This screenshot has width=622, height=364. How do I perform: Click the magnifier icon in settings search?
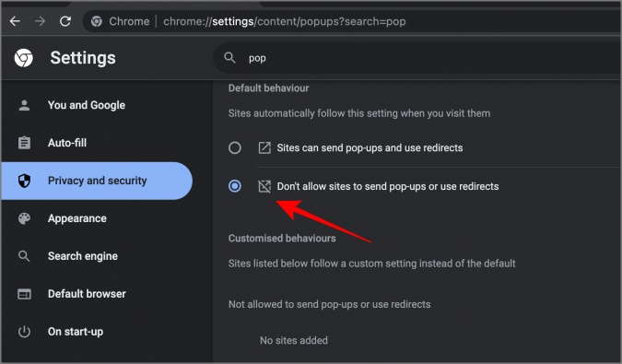tap(229, 58)
